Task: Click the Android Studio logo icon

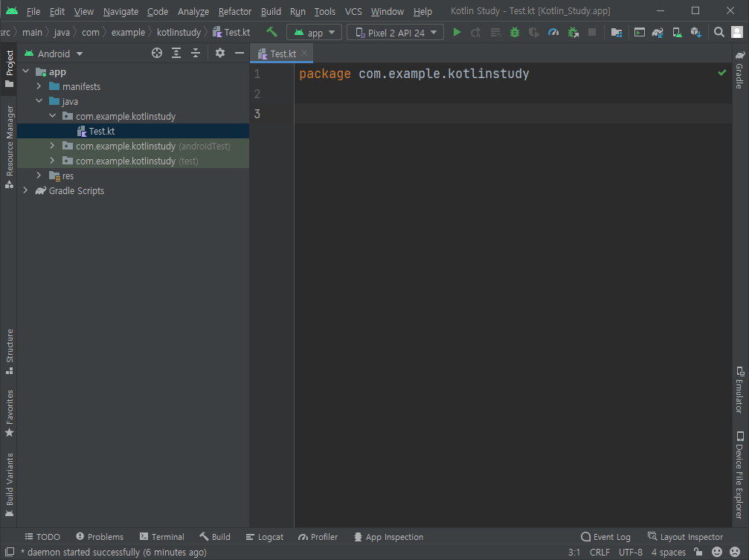Action: [11, 11]
